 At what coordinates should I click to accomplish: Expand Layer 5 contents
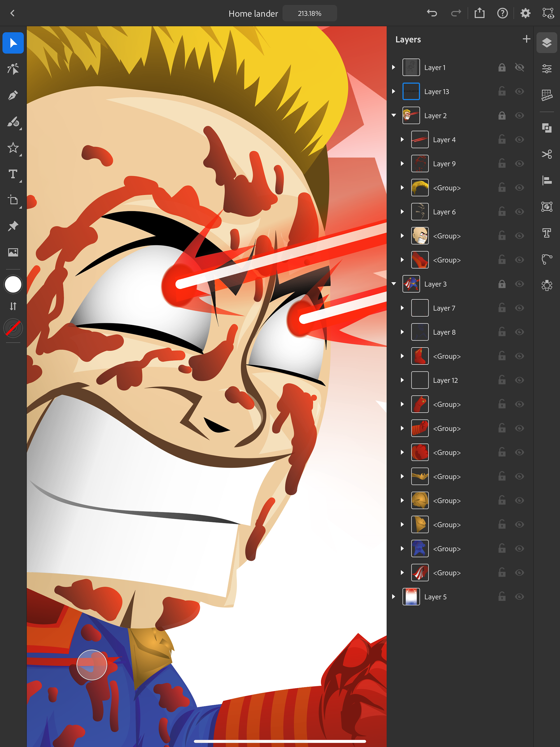[x=393, y=597]
